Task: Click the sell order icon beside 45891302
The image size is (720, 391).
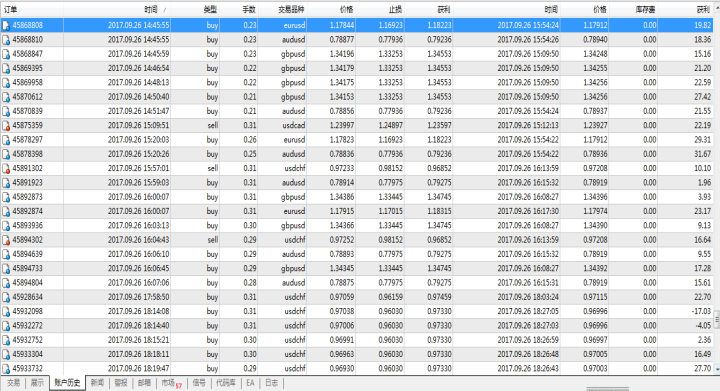Action: tap(6, 168)
